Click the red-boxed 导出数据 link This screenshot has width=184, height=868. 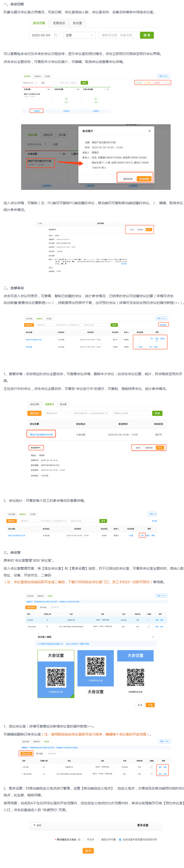click(163, 325)
